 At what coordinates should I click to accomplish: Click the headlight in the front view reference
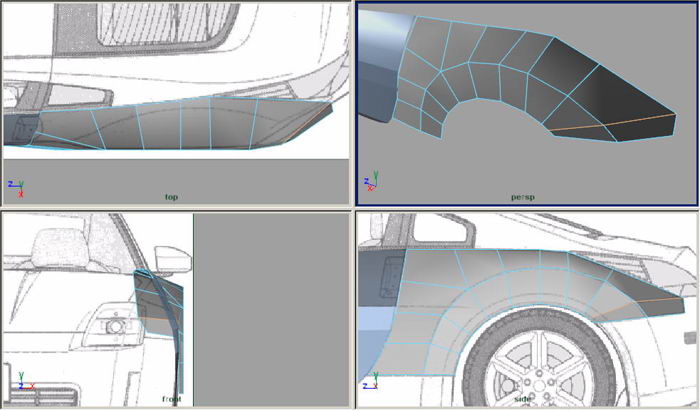pyautogui.click(x=113, y=325)
